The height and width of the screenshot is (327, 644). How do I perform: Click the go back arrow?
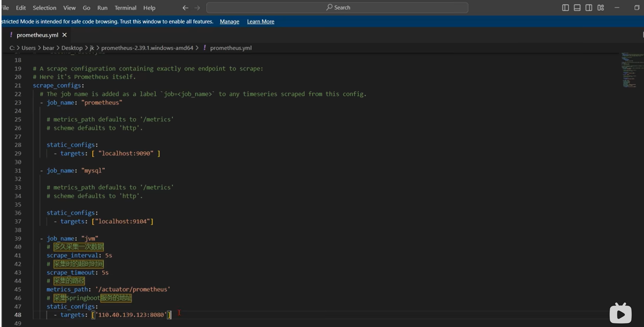(x=185, y=8)
